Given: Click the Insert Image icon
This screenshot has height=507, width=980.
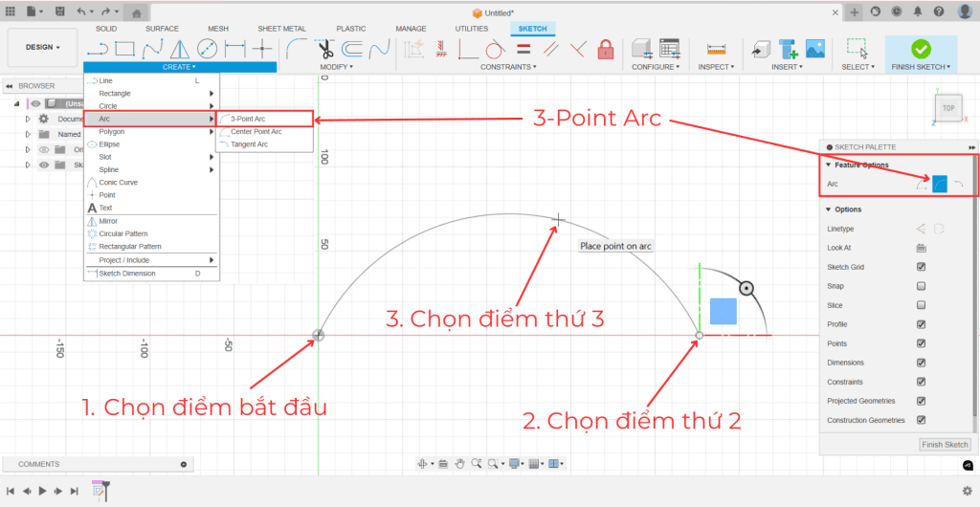Looking at the screenshot, I should (815, 48).
